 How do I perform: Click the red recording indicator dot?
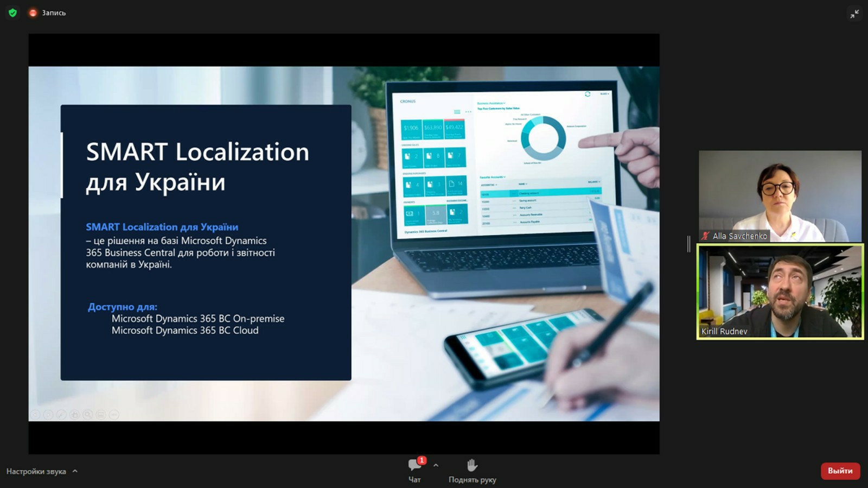pos(33,12)
